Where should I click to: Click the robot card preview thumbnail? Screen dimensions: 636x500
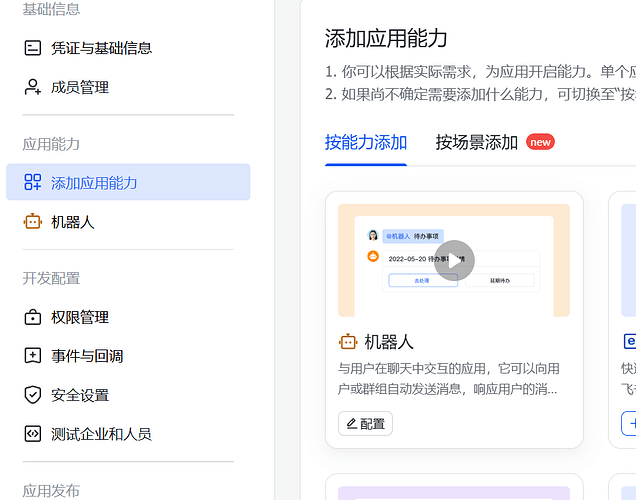click(454, 260)
